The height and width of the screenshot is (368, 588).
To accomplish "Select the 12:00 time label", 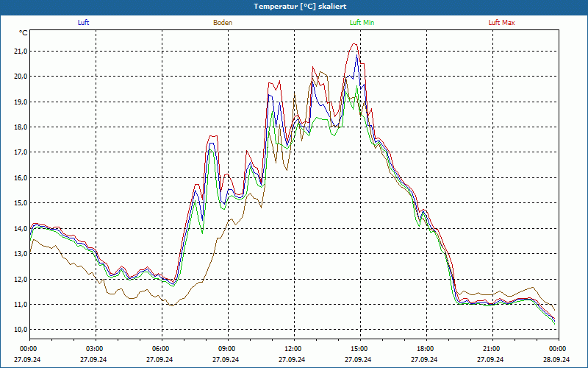I will point(293,349).
